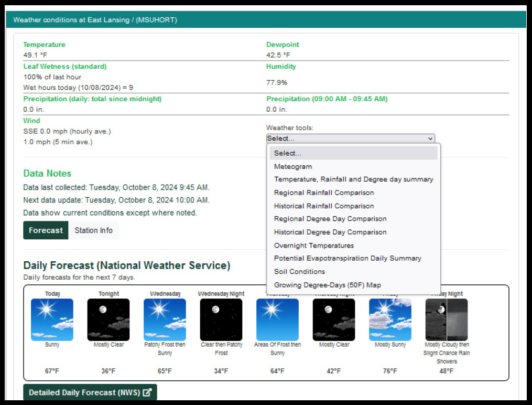Click Friday Night's rain showers icon
532x405 pixels.
[446, 319]
